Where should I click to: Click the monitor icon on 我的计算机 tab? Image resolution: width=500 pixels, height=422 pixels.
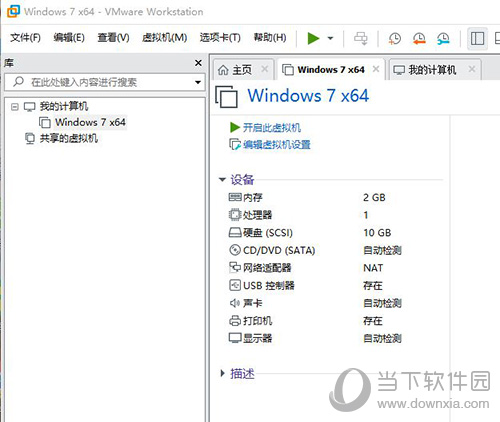(x=399, y=70)
